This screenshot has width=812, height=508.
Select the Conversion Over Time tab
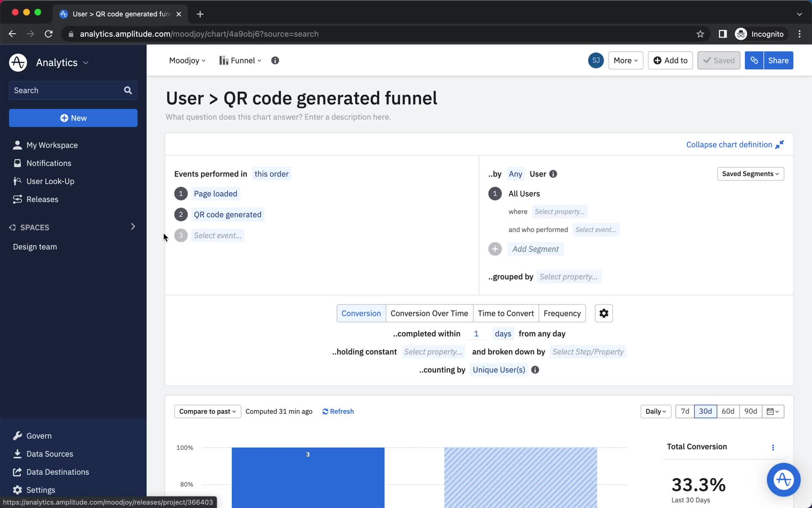(429, 312)
